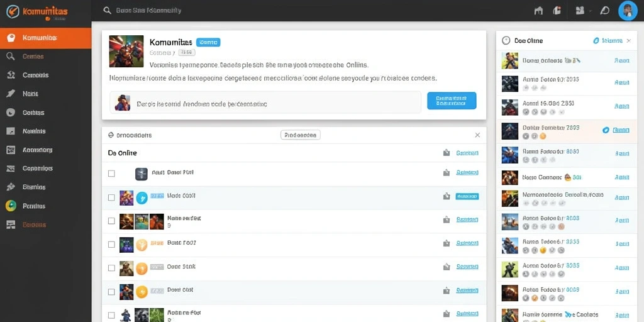This screenshot has width=644, height=322.
Task: Open the blue link in the right panel header
Action: click(611, 40)
